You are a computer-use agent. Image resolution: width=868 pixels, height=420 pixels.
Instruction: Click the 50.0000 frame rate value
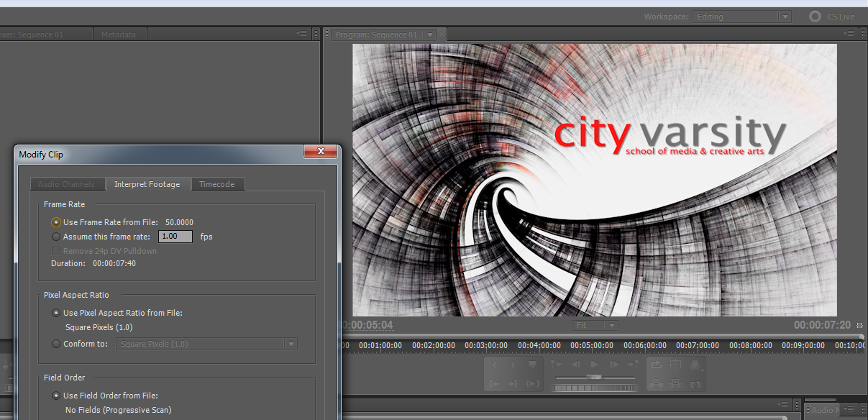tap(179, 222)
